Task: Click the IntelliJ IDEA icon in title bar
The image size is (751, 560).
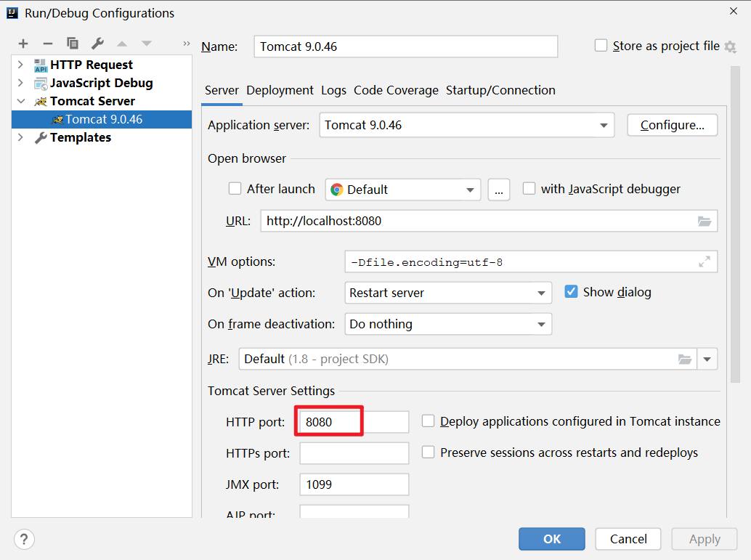Action: coord(12,12)
